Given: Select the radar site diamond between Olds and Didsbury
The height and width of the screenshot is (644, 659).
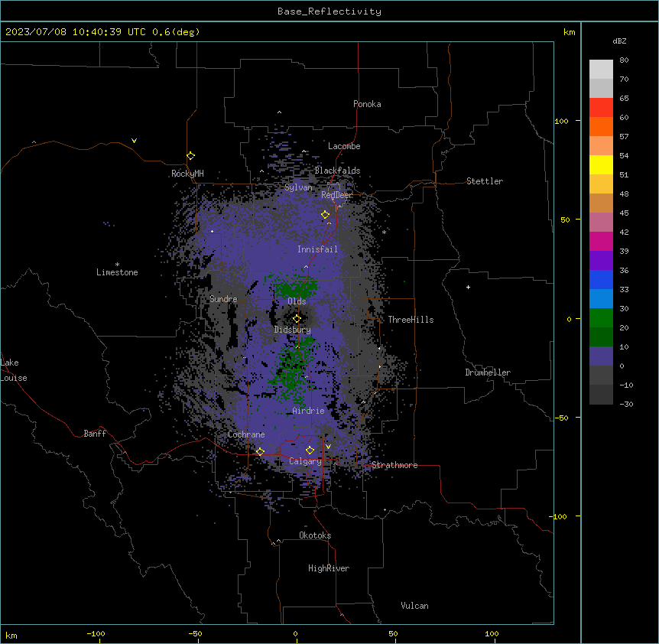Looking at the screenshot, I should tap(297, 319).
